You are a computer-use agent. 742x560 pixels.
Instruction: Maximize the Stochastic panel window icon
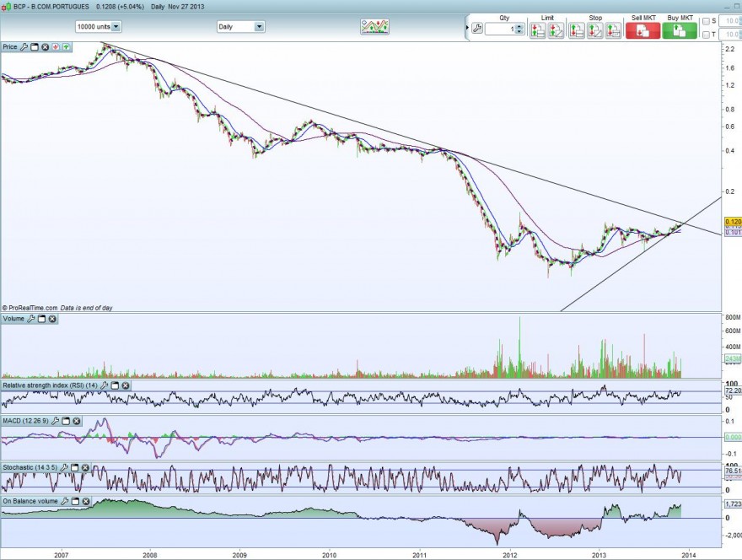pyautogui.click(x=74, y=467)
